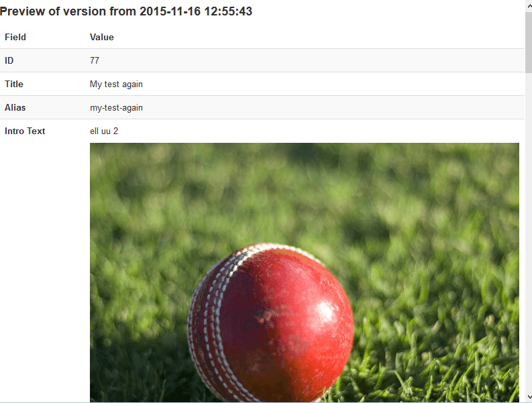
Task: Click the 'My test again' title value
Action: [116, 84]
